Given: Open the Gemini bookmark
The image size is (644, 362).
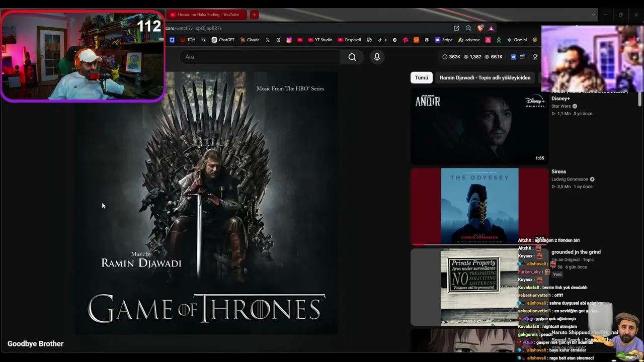Looking at the screenshot, I should tap(517, 40).
